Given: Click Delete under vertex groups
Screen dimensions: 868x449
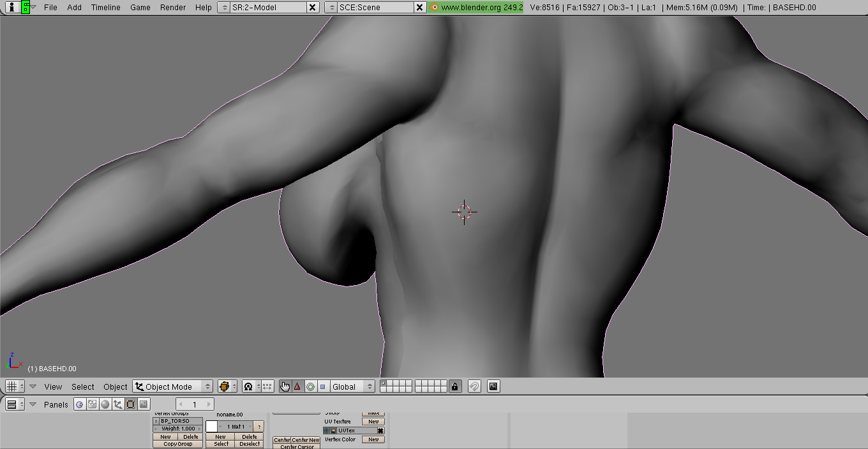Looking at the screenshot, I should coord(191,437).
